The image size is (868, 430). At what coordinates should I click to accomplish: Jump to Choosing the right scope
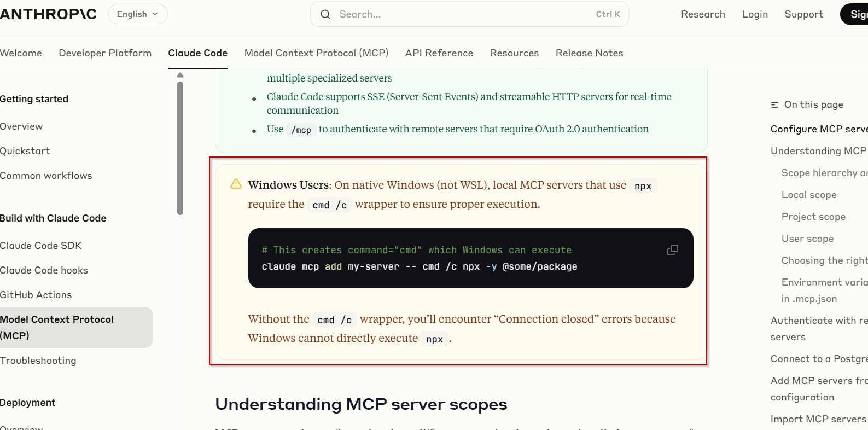coord(824,260)
